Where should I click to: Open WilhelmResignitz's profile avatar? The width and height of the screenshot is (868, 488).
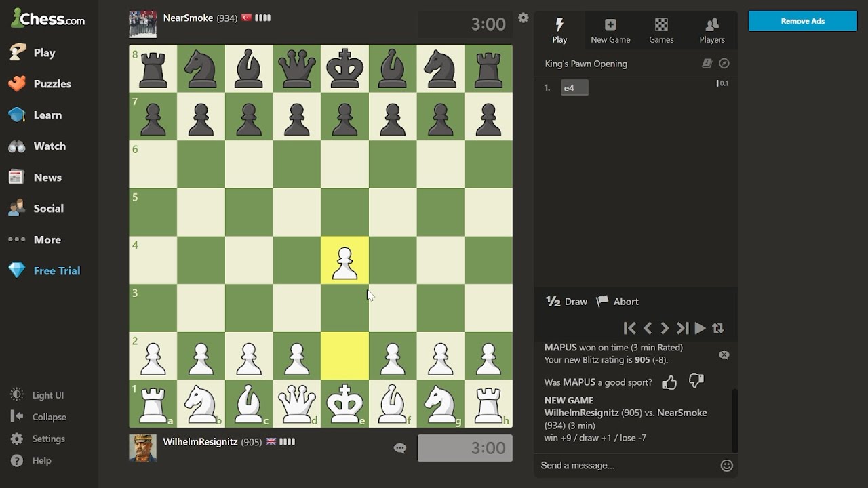point(142,448)
